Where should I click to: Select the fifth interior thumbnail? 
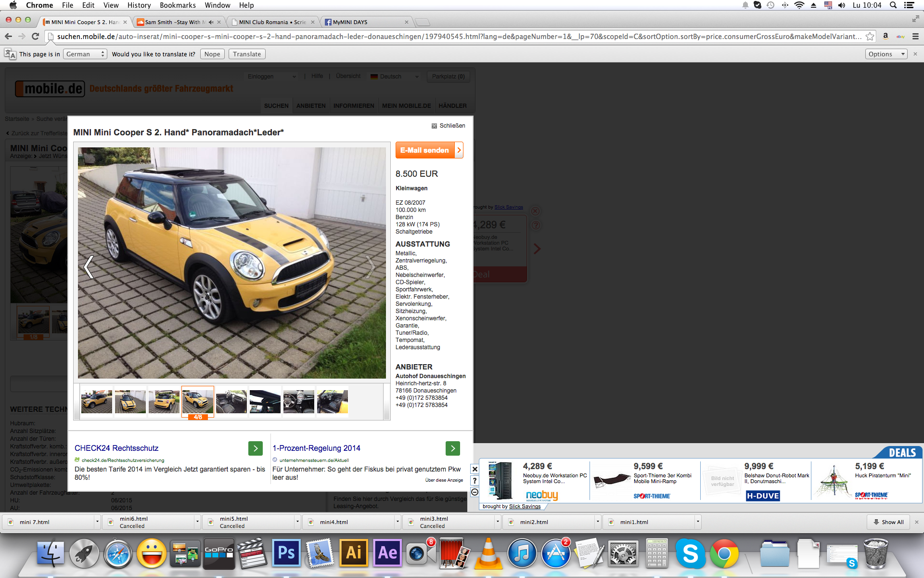[231, 402]
